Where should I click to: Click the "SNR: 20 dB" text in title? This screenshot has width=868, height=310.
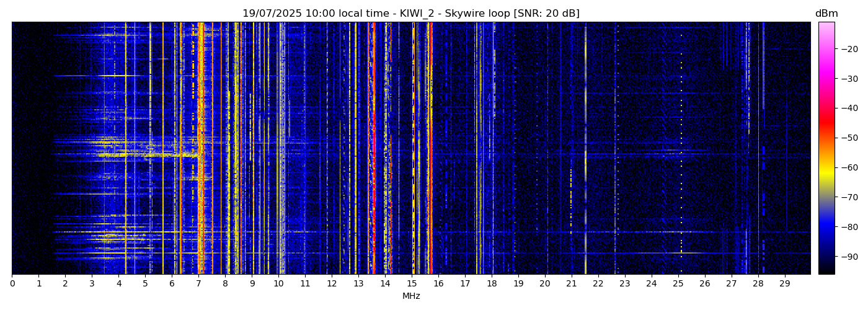[546, 14]
